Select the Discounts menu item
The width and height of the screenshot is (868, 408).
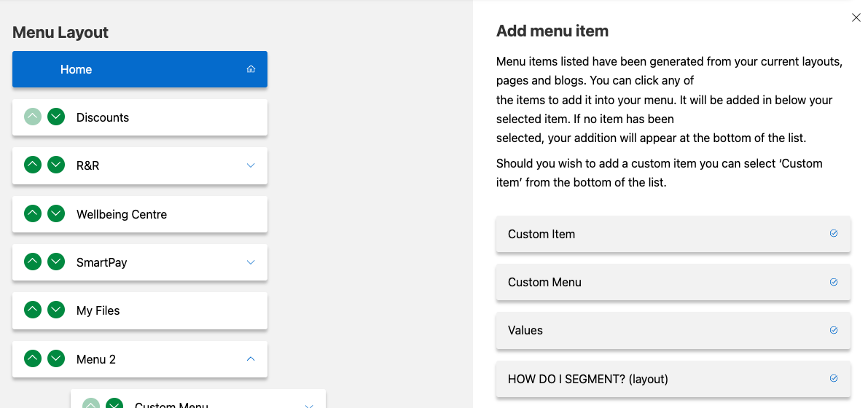tap(140, 117)
